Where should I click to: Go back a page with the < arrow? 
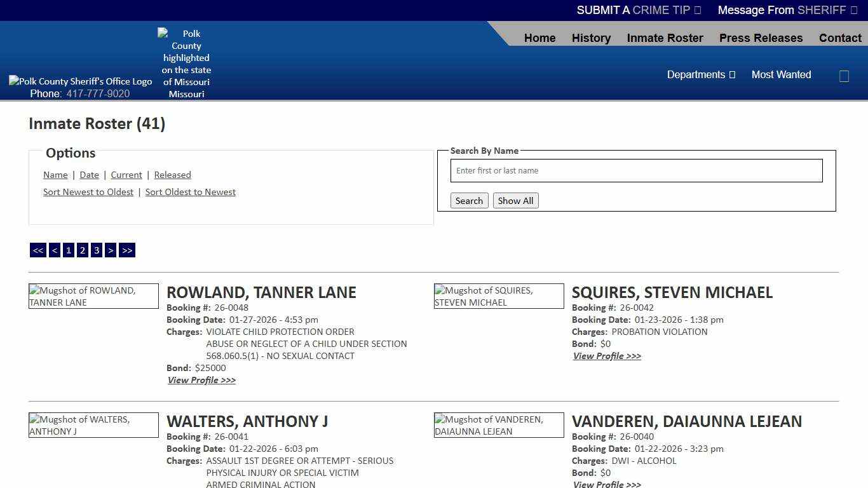(x=54, y=250)
